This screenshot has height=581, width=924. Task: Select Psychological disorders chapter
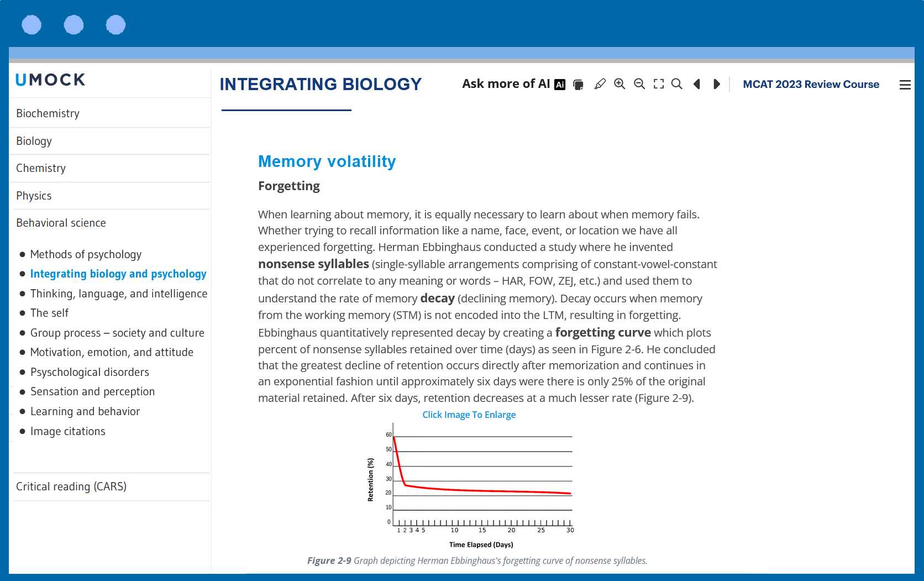tap(90, 372)
